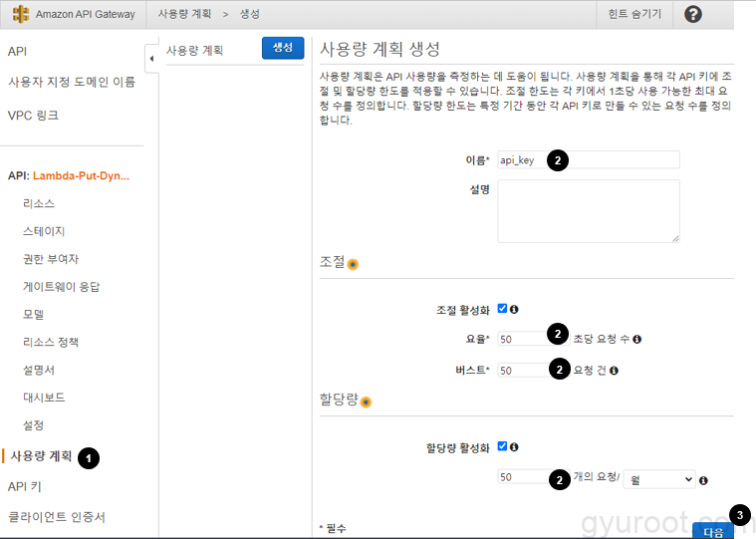Click info icon next to 조절 활성화
Image resolution: width=756 pixels, height=539 pixels.
[514, 309]
